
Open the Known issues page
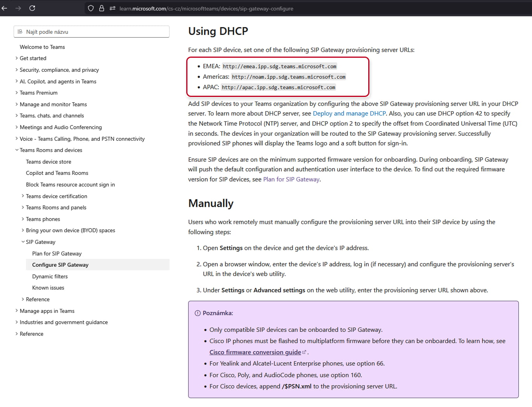tap(48, 288)
